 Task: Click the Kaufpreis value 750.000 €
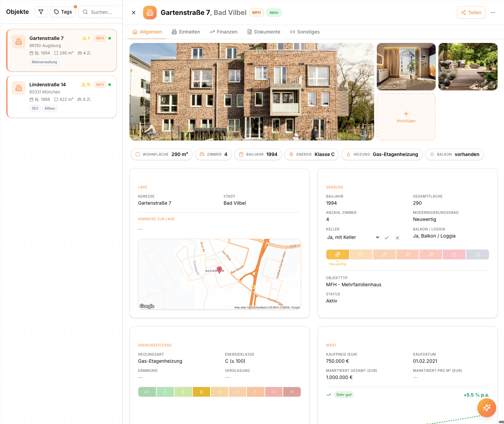[338, 361]
